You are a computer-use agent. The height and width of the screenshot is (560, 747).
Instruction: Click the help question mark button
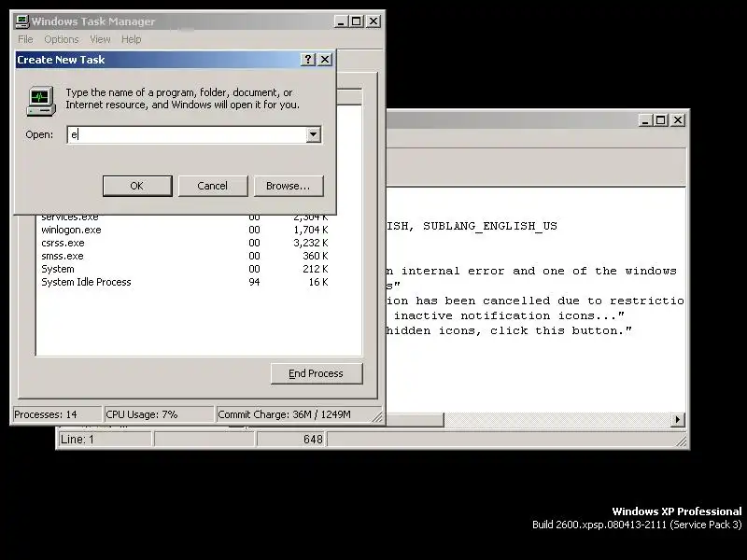coord(308,60)
